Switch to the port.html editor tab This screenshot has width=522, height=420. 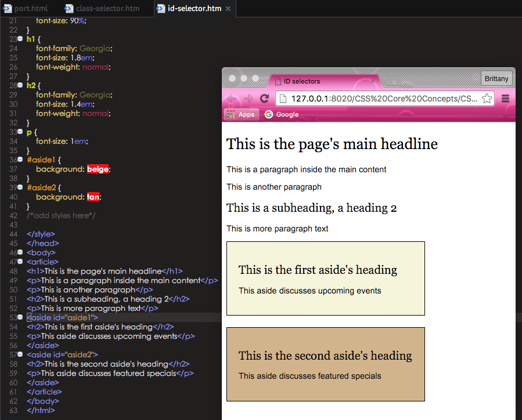32,9
